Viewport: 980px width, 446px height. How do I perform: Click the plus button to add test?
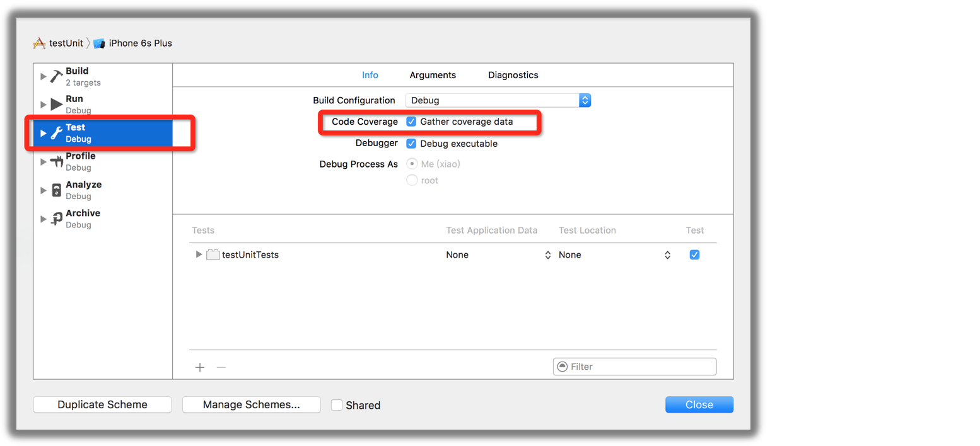click(x=200, y=367)
